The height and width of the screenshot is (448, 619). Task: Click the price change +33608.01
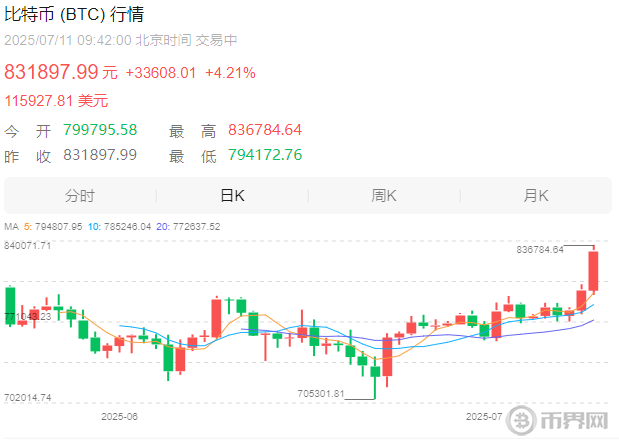point(161,73)
